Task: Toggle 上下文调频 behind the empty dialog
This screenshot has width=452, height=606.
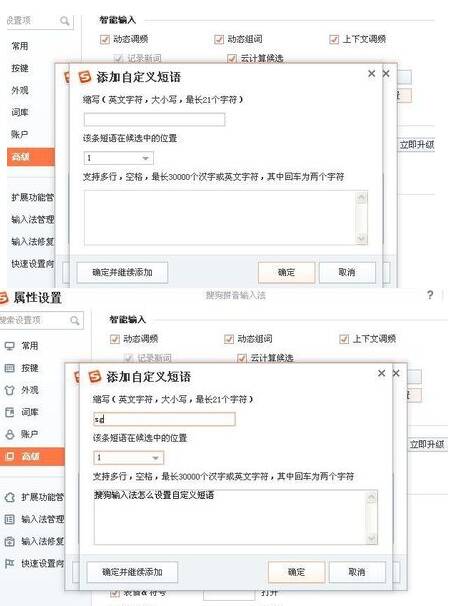Action: tap(334, 39)
